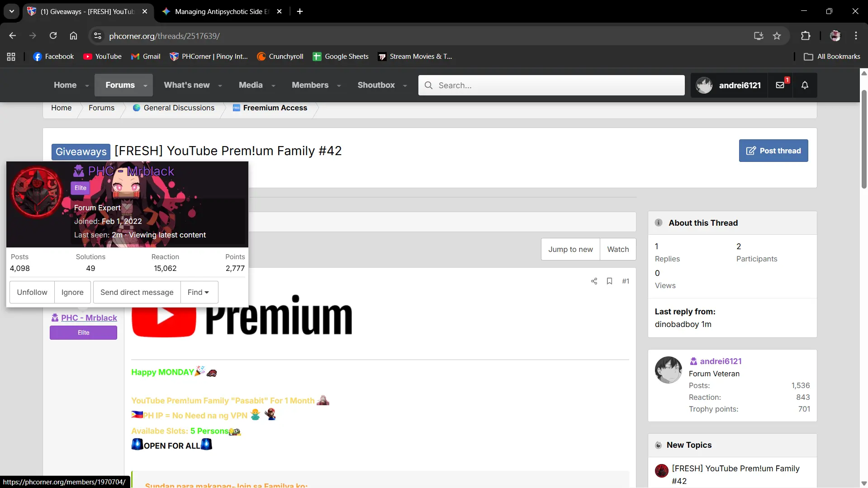
Task: Ignore this member
Action: [72, 292]
